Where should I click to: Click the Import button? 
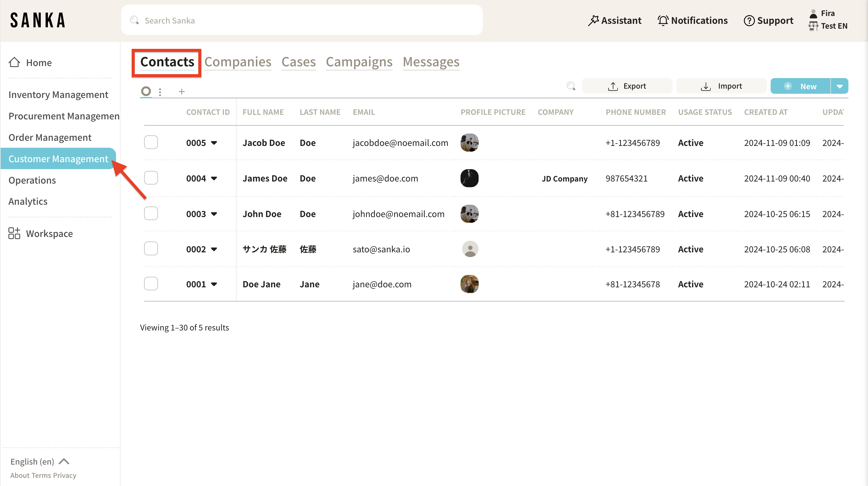[721, 86]
